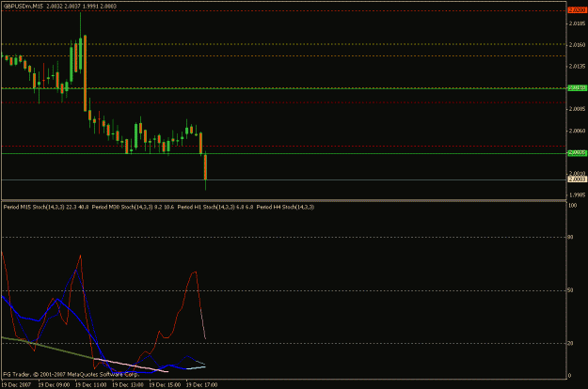Viewport: 588px width, 389px height.
Task: Click the Period H4 Stoch(14,3,3) indicator label
Action: click(x=285, y=207)
